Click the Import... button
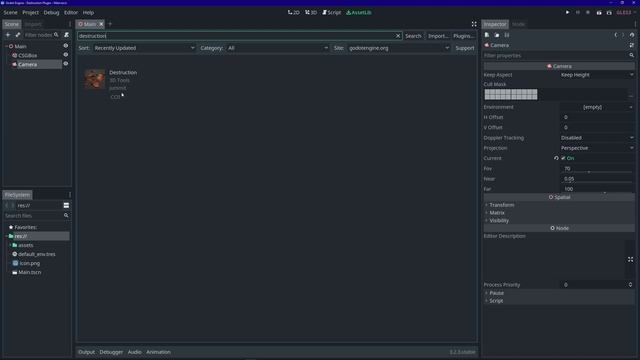 coord(438,36)
